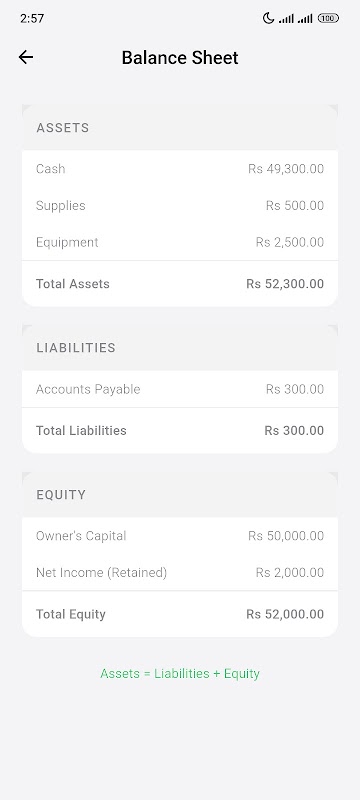Open the Equipment account row
The width and height of the screenshot is (360, 800).
(180, 242)
